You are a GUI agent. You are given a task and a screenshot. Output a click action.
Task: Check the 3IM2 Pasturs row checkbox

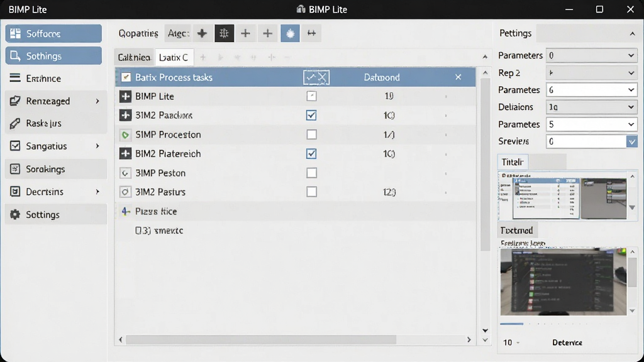point(311,192)
